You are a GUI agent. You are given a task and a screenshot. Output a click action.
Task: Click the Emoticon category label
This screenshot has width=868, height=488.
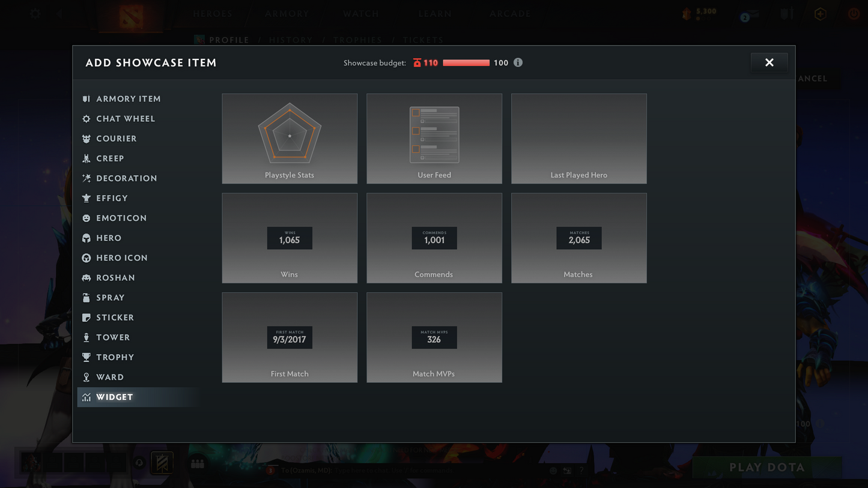click(x=121, y=218)
